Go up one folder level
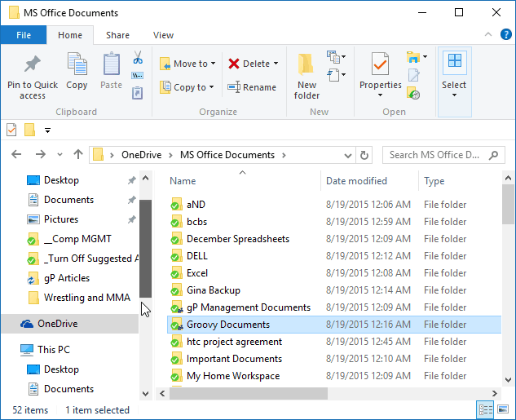Screen dimensions: 516x420 78,154
